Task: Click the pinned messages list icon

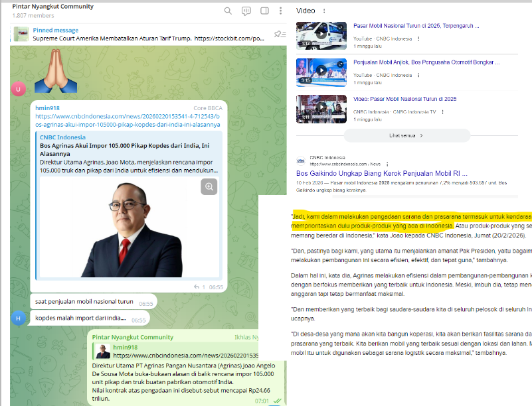Action: click(x=280, y=34)
